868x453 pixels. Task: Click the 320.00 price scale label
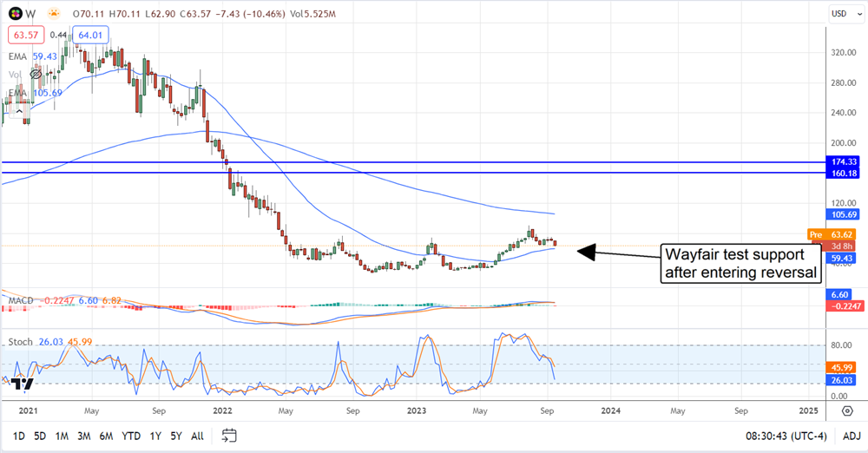[844, 53]
